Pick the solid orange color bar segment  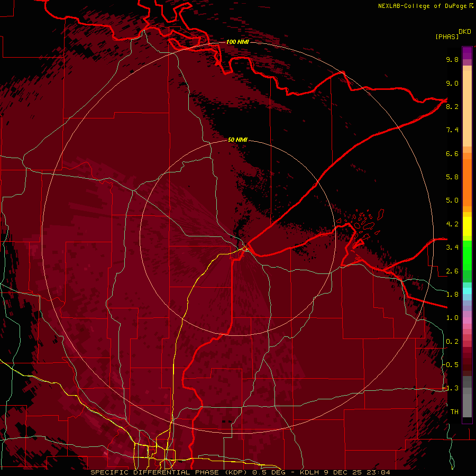pos(467,183)
